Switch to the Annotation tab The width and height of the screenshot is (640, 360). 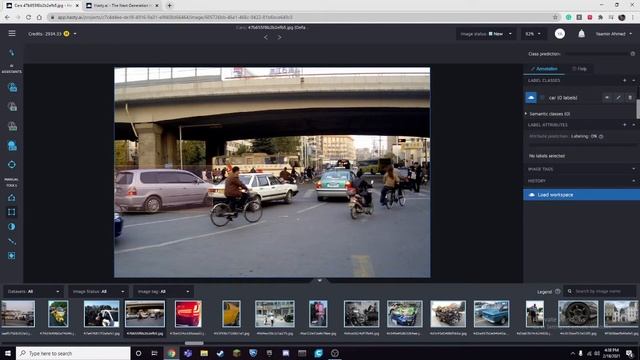point(544,69)
